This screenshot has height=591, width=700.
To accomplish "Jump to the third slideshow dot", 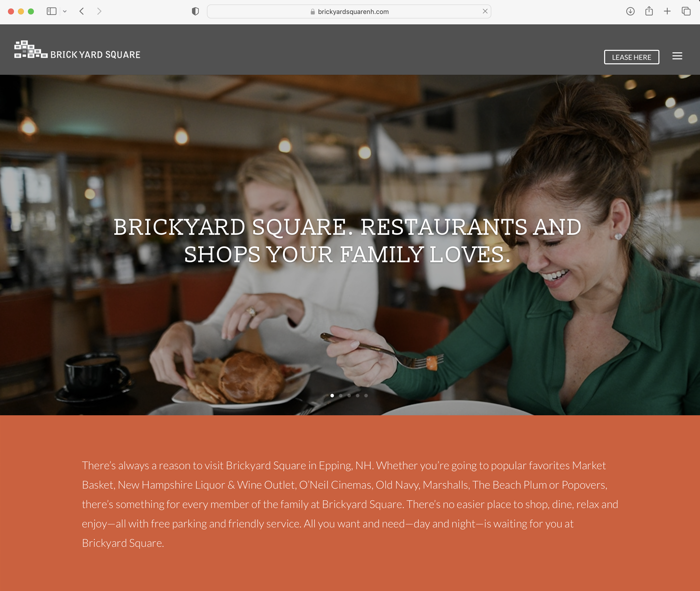I will pos(349,395).
